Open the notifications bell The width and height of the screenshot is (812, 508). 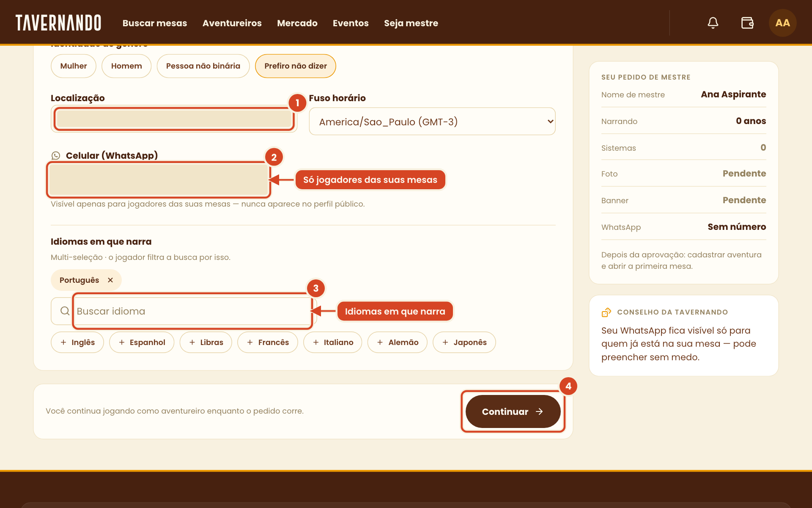(x=713, y=23)
